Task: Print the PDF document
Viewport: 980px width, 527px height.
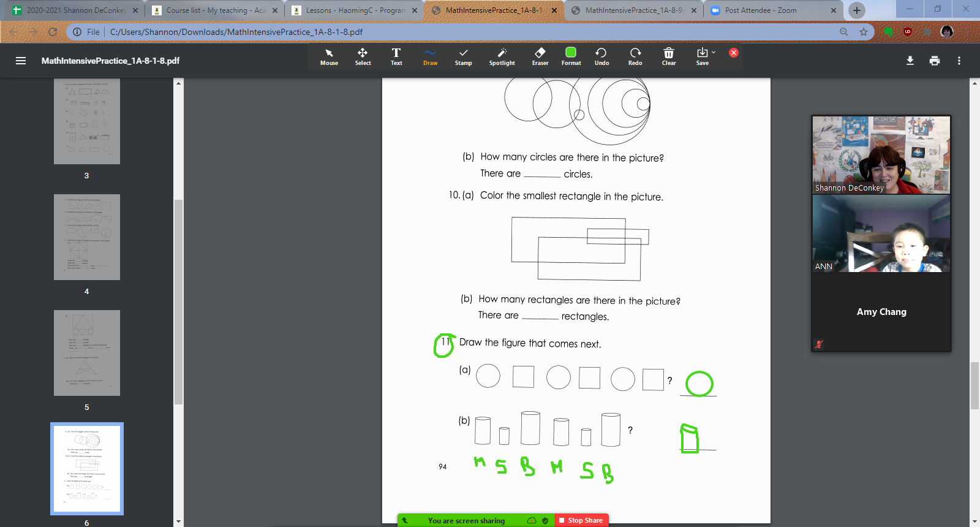Action: tap(935, 61)
